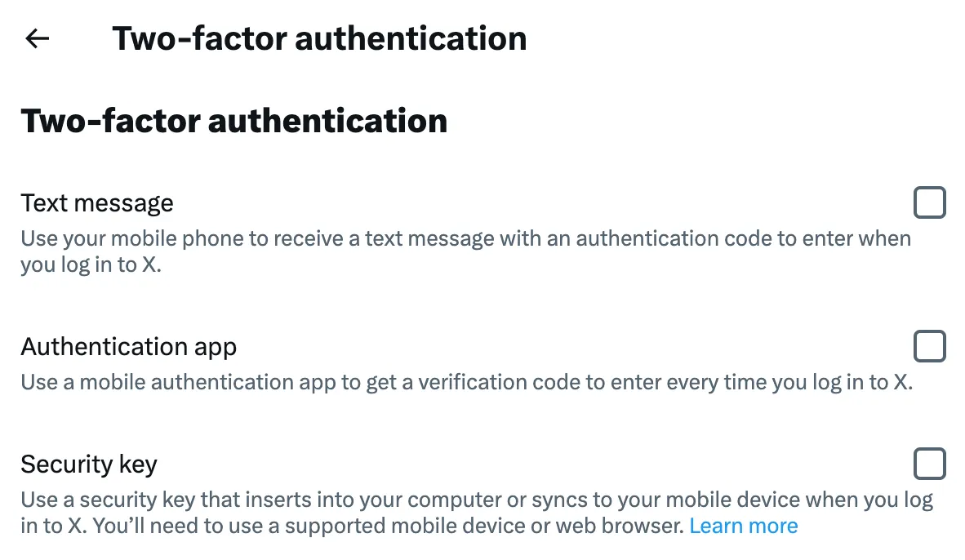This screenshot has height=560, width=965.
Task: Click the bold Two-factor authentication section heading
Action: pos(233,121)
